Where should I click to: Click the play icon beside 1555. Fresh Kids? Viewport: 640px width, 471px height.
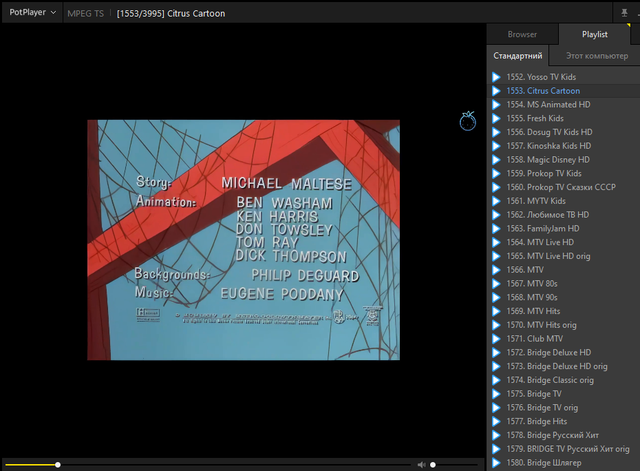[496, 118]
